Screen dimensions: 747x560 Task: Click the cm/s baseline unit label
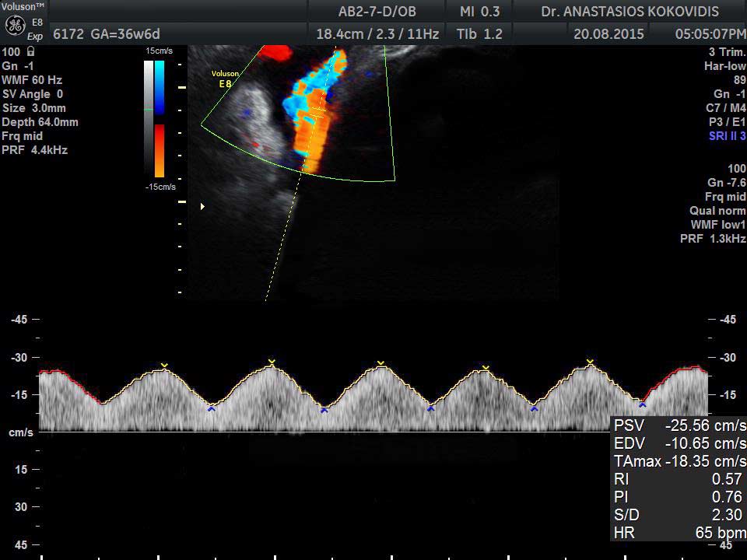(x=21, y=432)
